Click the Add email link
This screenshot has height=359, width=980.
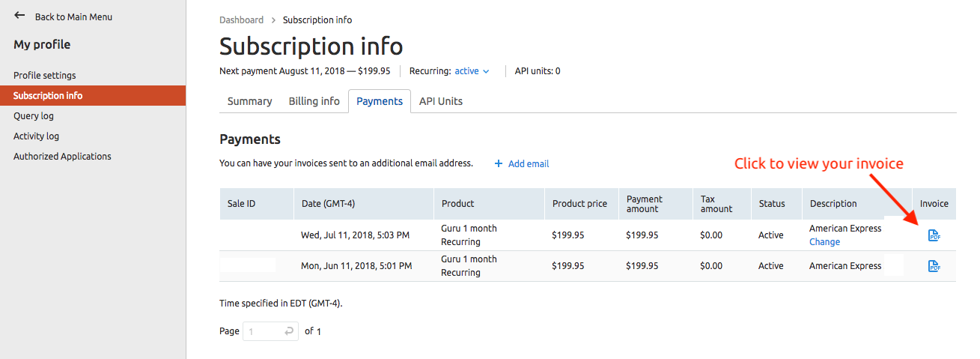coord(529,163)
